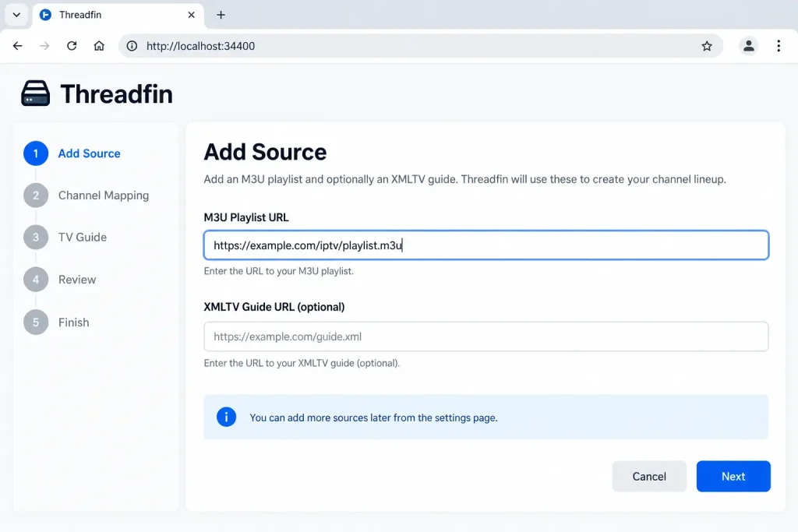Cancel the Add Source wizard
The height and width of the screenshot is (532, 798).
(649, 476)
